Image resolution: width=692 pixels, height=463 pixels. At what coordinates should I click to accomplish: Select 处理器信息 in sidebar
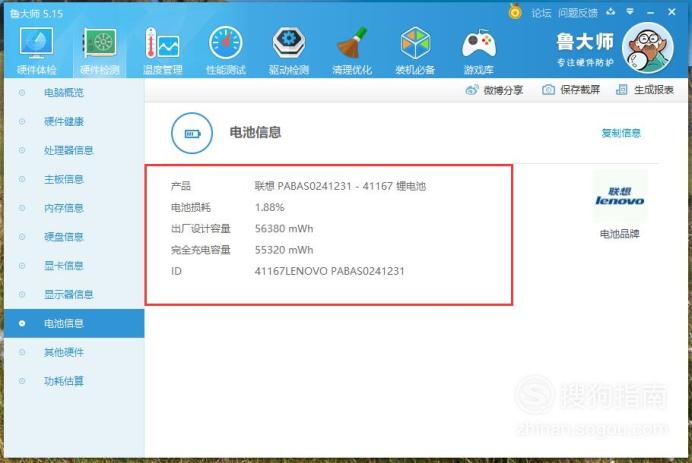(74, 150)
